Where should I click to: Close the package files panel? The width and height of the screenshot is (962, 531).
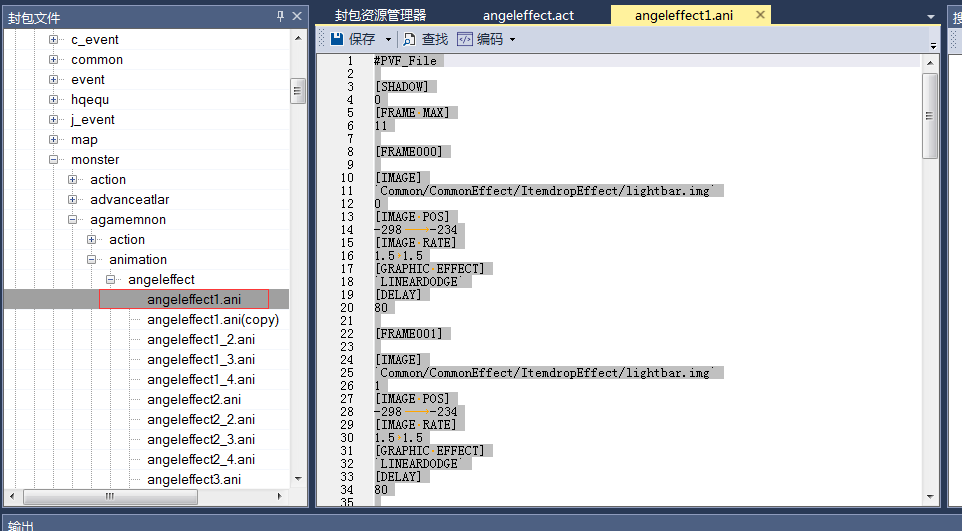point(297,16)
